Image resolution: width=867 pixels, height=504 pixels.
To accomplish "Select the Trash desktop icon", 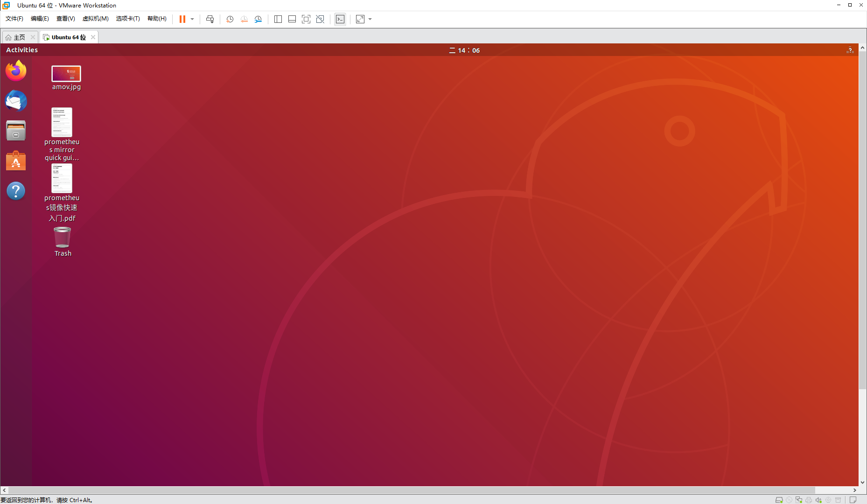I will 63,242.
